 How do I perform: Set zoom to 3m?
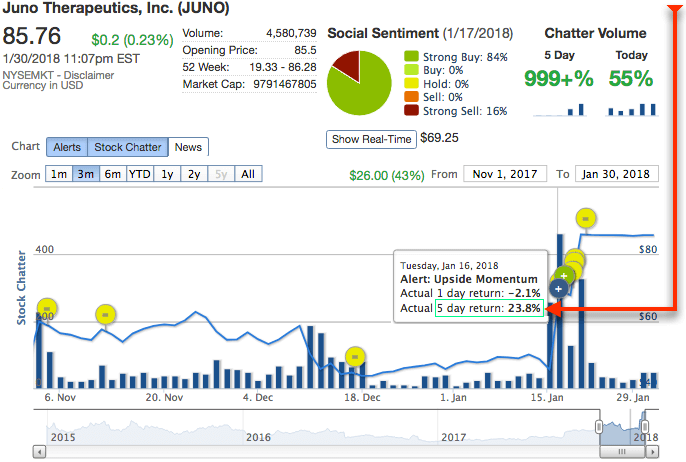[x=86, y=174]
